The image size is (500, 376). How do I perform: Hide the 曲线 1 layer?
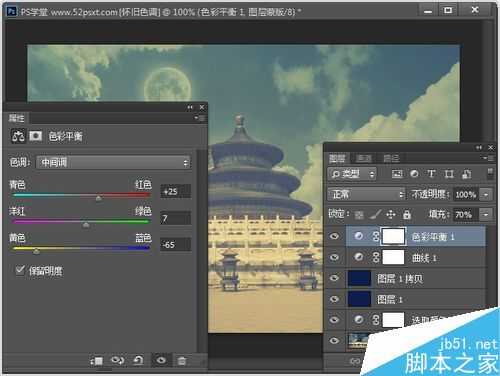click(334, 257)
